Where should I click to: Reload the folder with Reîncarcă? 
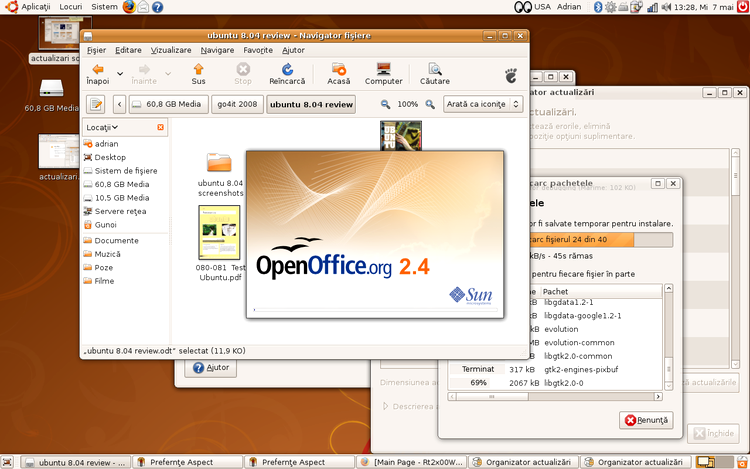click(x=287, y=73)
